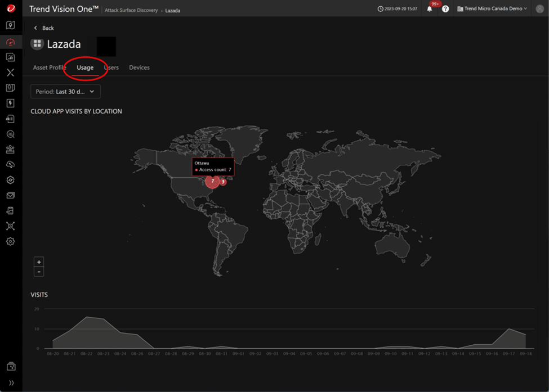The height and width of the screenshot is (392, 549).
Task: Click the CLOUD APP VISITS BY LOCATION heading
Action: [77, 111]
